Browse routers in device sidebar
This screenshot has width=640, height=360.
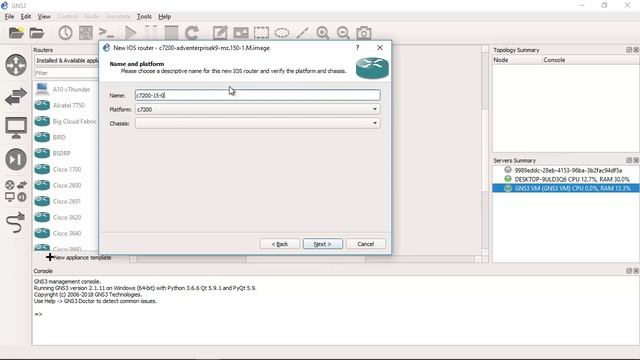(16, 65)
